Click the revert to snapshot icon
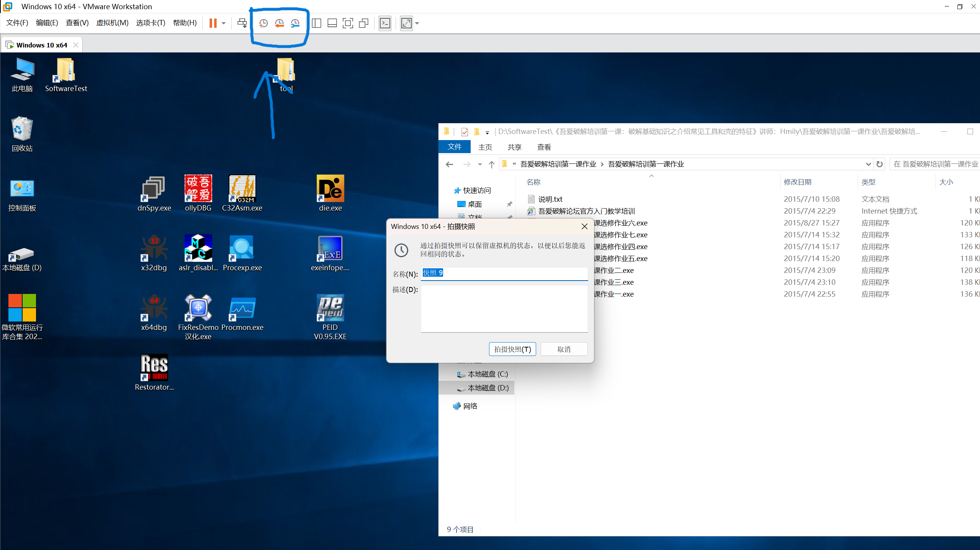This screenshot has width=980, height=550. (x=279, y=23)
